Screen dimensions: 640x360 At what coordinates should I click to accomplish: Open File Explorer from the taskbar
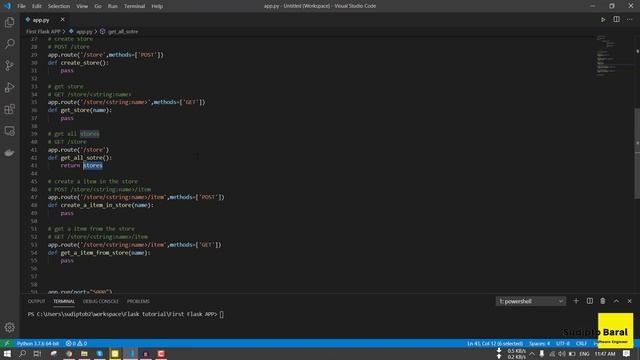click(84, 353)
